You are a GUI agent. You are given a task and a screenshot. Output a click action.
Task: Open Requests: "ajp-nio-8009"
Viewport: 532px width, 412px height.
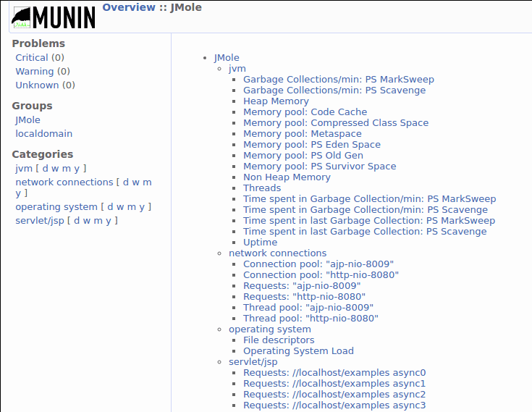click(302, 286)
